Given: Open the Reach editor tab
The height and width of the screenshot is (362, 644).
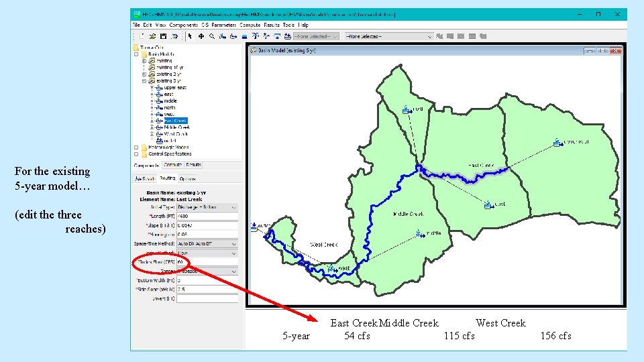Looking at the screenshot, I should coord(145,179).
